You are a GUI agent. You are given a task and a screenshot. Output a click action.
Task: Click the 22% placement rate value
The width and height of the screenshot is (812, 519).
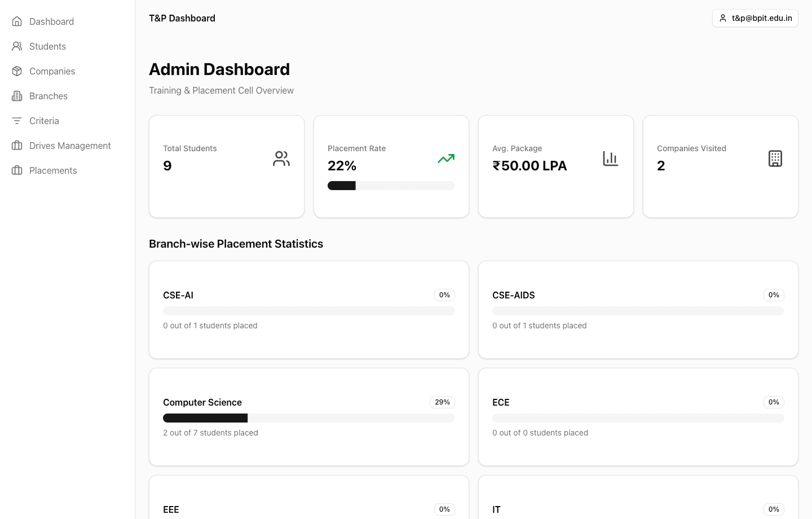pos(342,166)
